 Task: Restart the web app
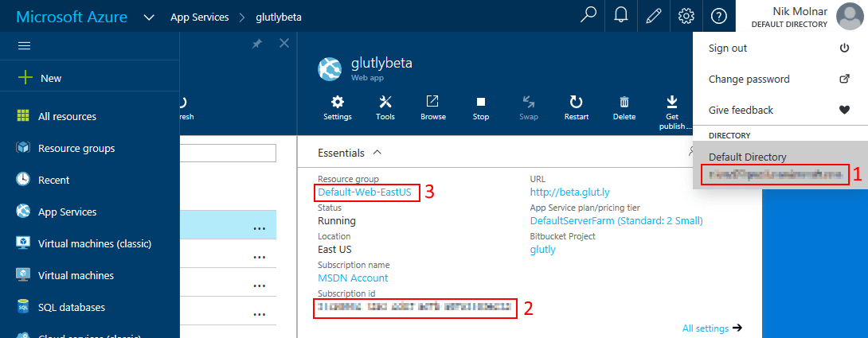click(x=576, y=107)
